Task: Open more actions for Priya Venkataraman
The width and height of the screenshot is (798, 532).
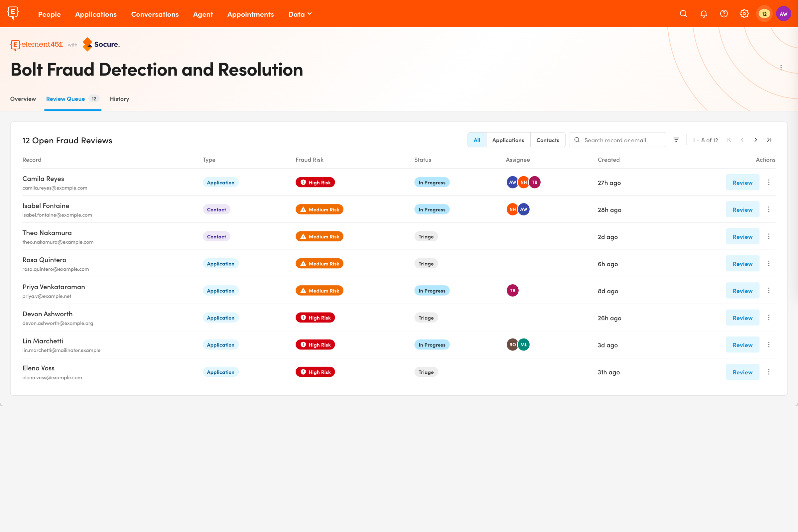Action: click(768, 291)
